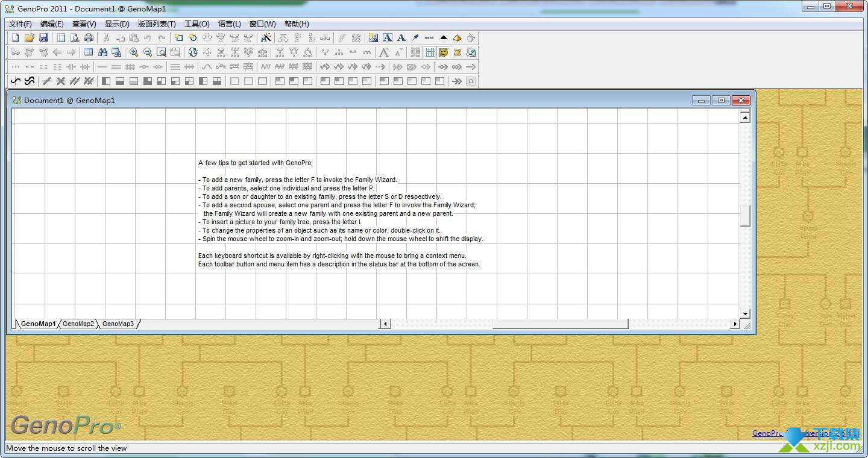Click the horizontal scrollbar left arrow

pos(385,324)
